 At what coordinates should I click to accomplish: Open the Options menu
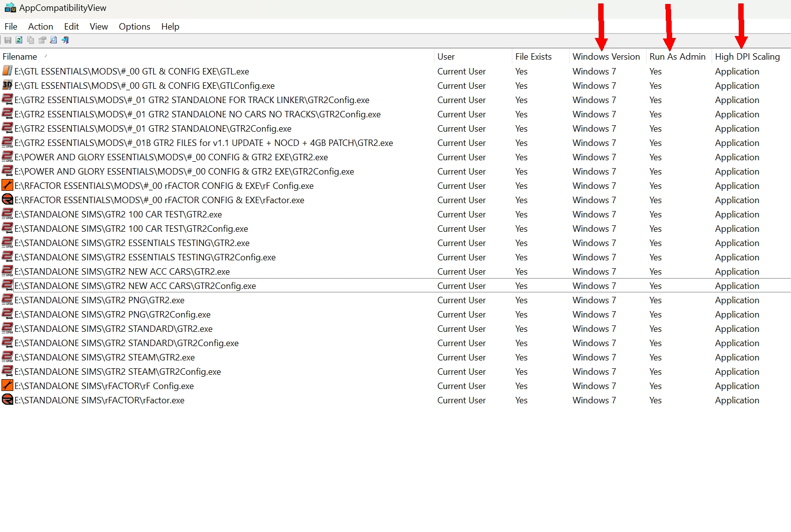tap(135, 27)
